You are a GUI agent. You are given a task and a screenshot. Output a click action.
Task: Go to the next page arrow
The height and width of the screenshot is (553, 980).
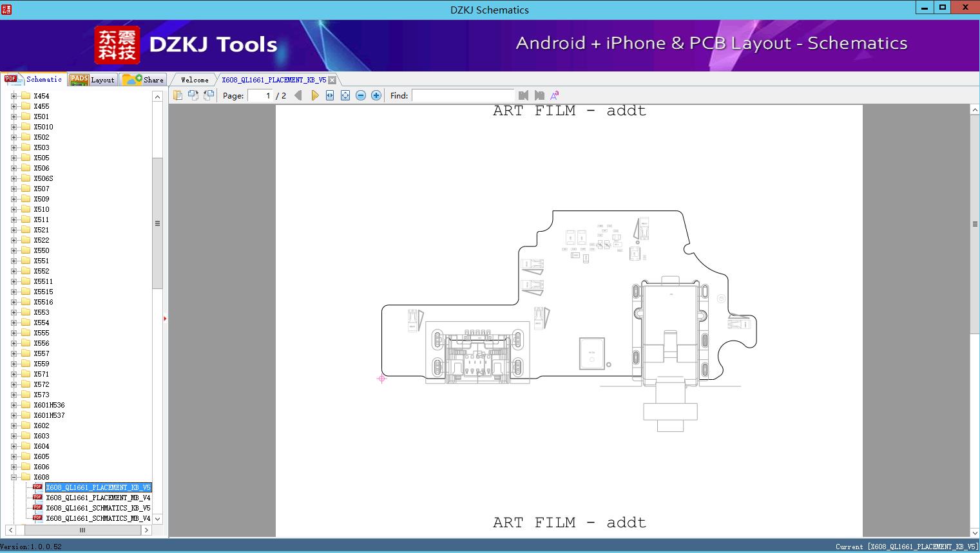(314, 95)
